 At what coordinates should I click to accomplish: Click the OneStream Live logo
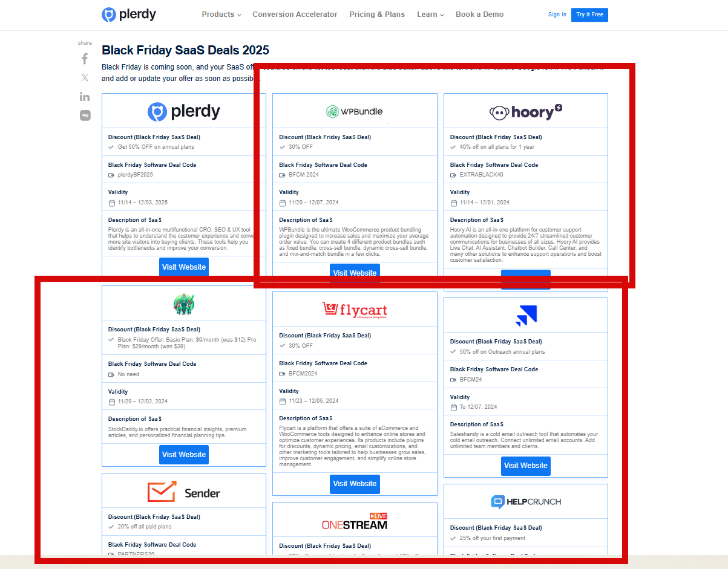pyautogui.click(x=355, y=521)
